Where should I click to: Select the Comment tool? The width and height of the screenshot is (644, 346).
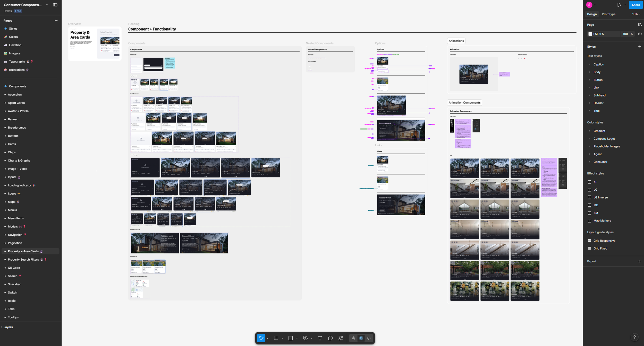(330, 338)
